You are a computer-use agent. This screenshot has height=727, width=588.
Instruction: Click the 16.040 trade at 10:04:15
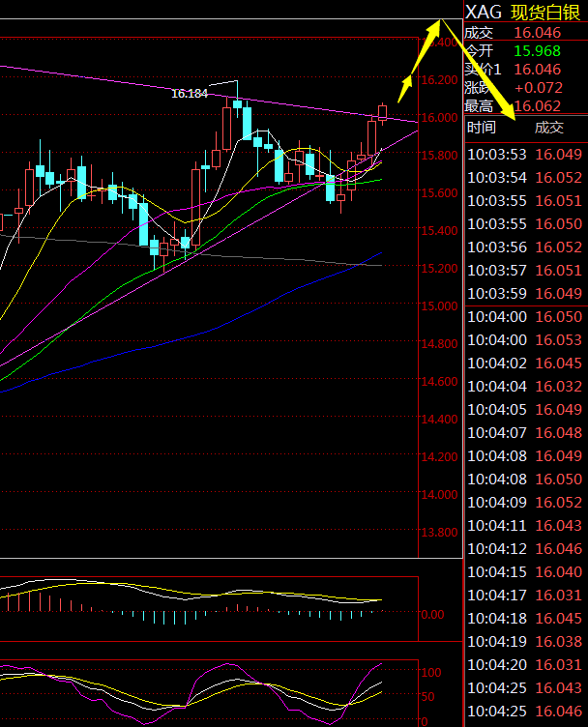558,571
